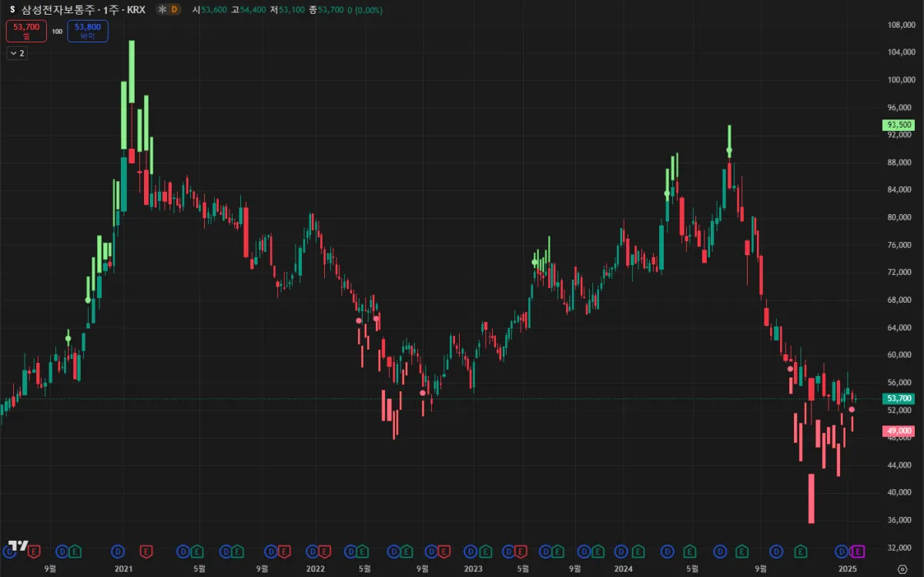924x577 pixels.
Task: Click the TradingView logo
Action: 18,545
